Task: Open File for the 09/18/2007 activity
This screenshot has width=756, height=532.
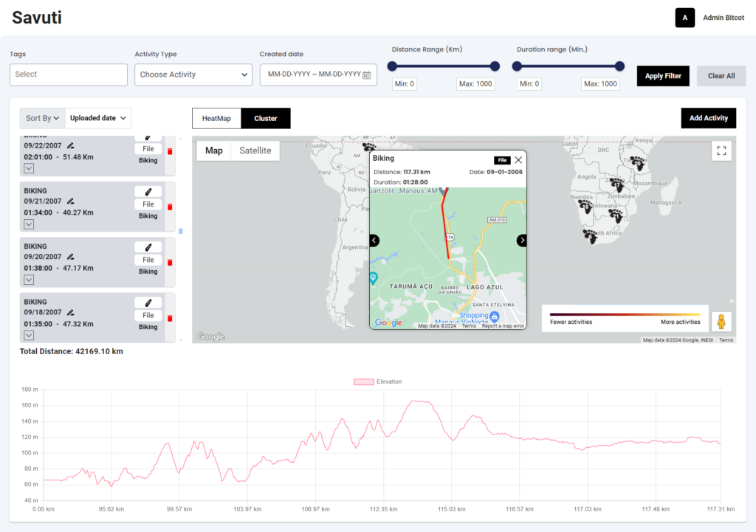Action: [x=148, y=315]
